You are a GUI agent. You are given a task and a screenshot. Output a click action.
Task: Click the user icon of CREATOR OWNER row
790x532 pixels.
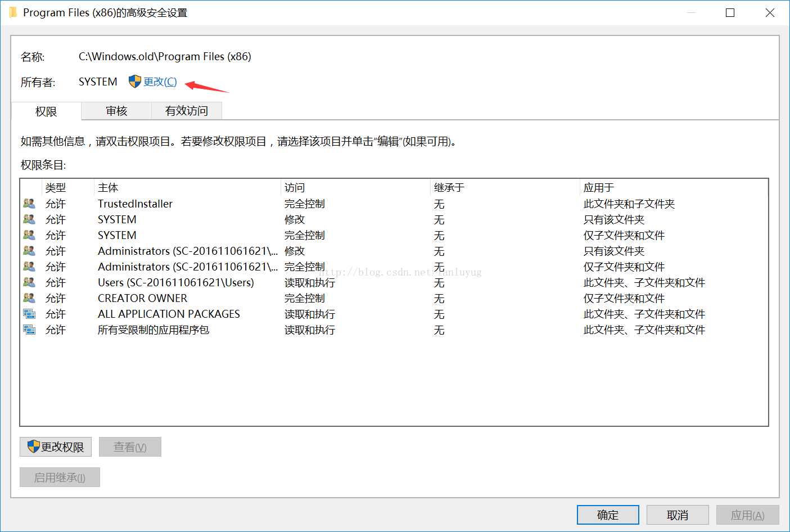pyautogui.click(x=29, y=298)
